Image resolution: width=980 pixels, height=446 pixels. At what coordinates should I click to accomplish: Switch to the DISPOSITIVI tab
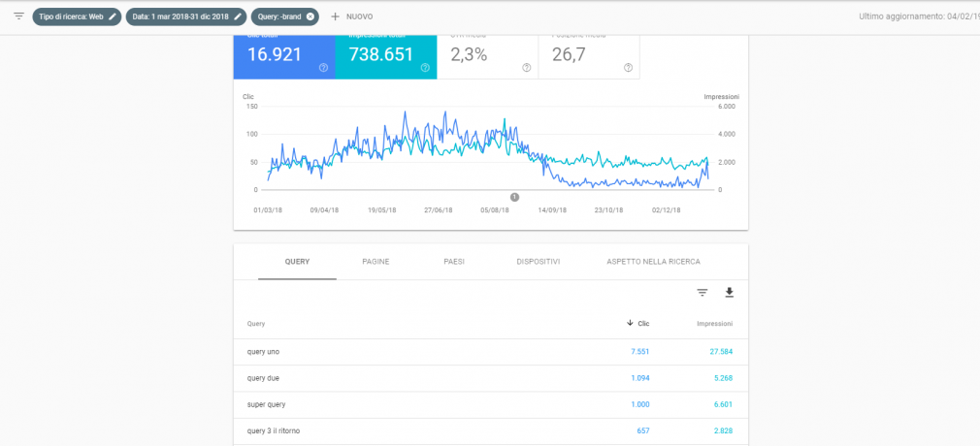(x=539, y=262)
